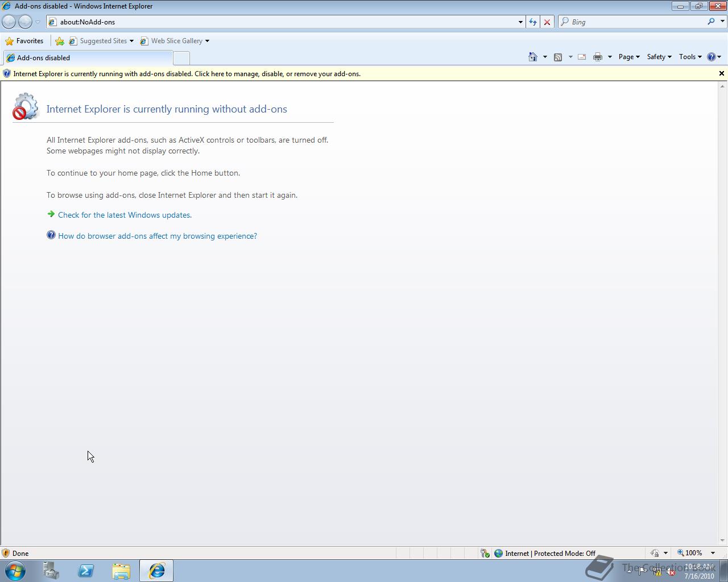
Task: Open the Page menu
Action: point(629,57)
